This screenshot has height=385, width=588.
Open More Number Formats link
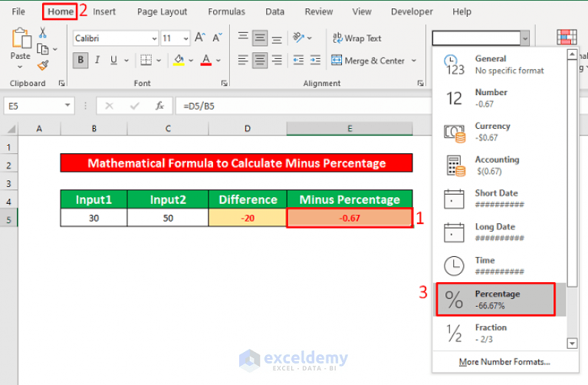coord(504,362)
